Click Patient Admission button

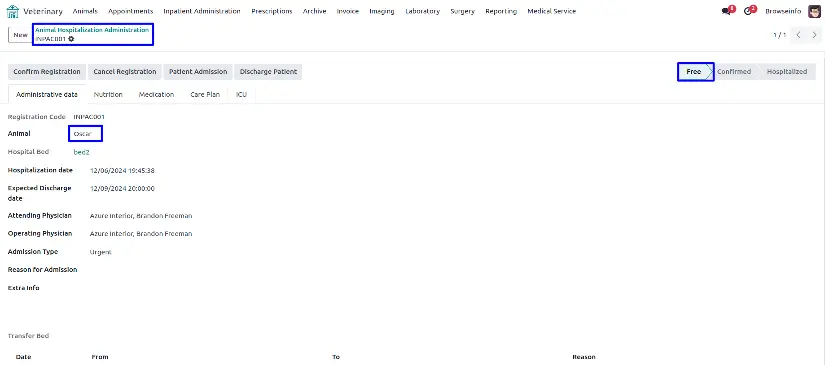click(x=198, y=72)
